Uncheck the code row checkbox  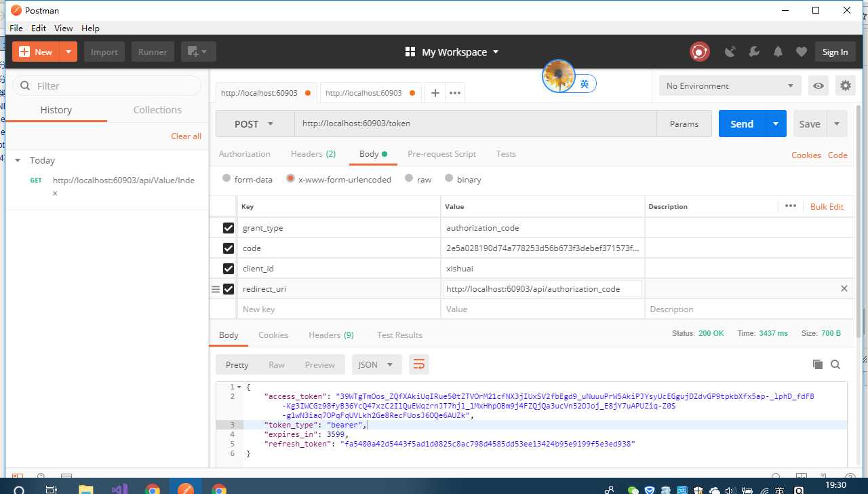point(229,248)
